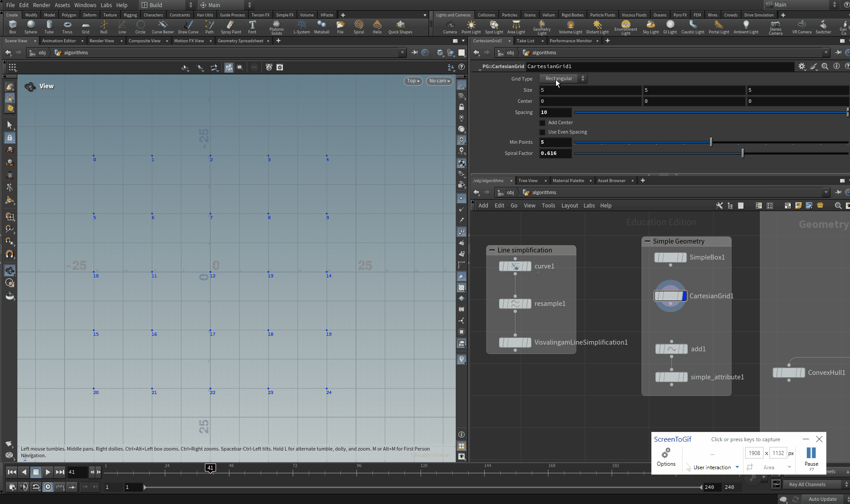The height and width of the screenshot is (504, 850).
Task: Add Platonic Solids from shelf
Action: pyautogui.click(x=277, y=27)
